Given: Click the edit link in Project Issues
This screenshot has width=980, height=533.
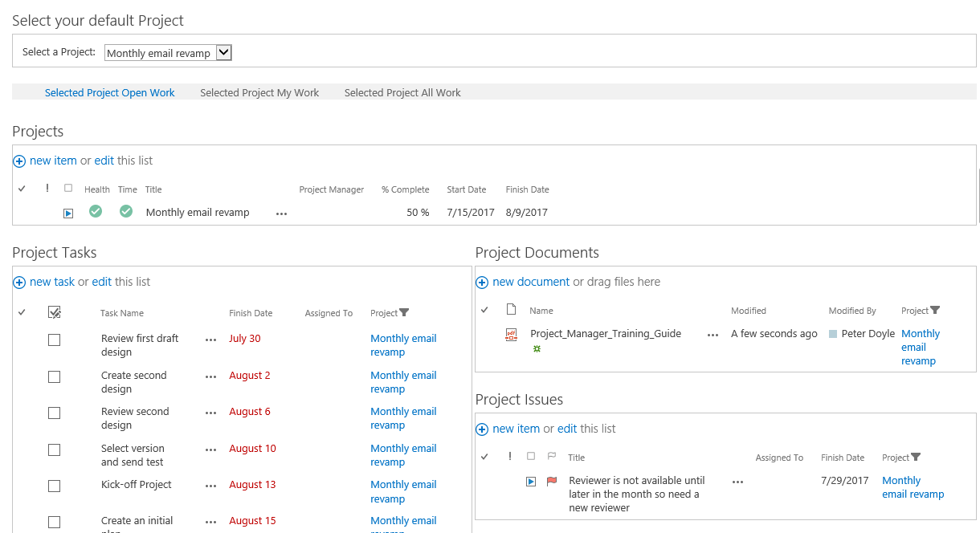Looking at the screenshot, I should [567, 429].
